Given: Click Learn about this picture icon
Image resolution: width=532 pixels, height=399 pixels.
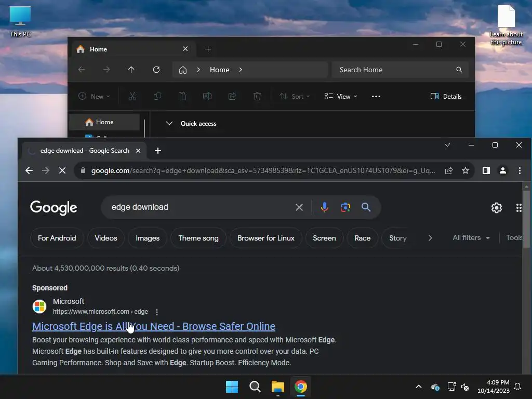Looking at the screenshot, I should pos(506,25).
